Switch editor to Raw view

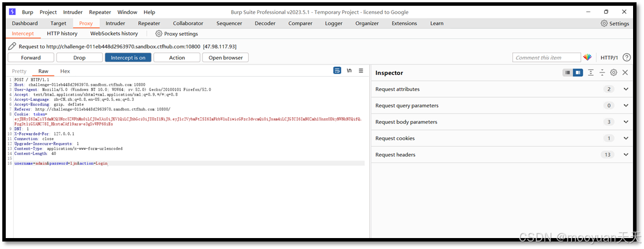pos(43,71)
